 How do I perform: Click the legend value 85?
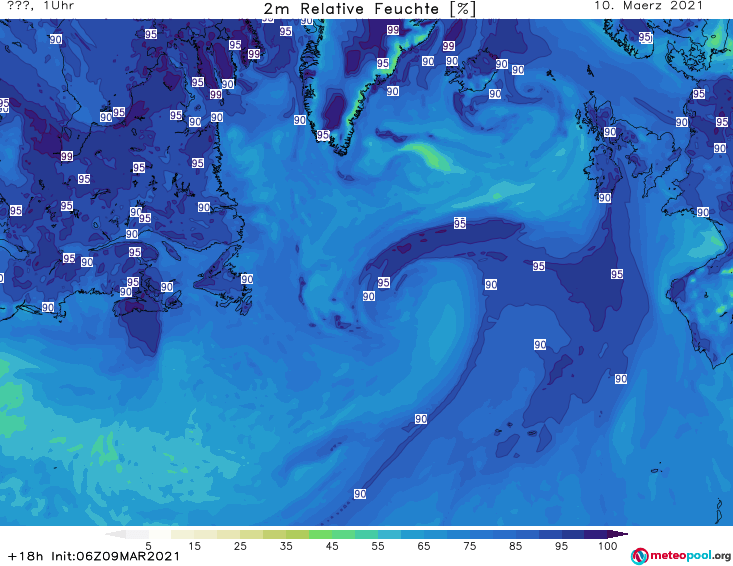516,546
